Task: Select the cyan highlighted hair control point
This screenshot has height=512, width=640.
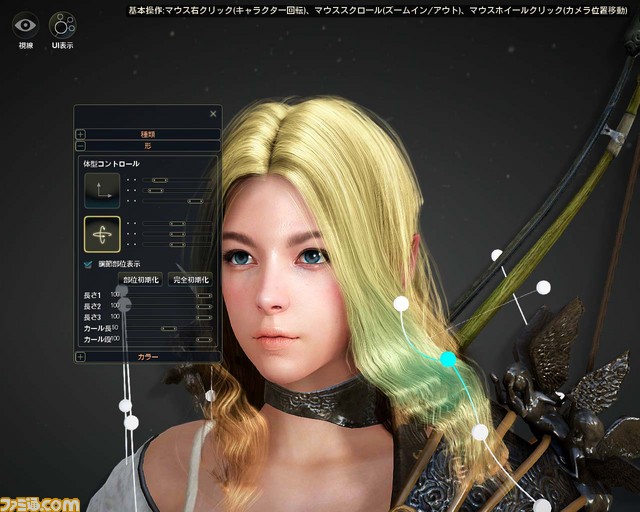Action: (x=448, y=359)
